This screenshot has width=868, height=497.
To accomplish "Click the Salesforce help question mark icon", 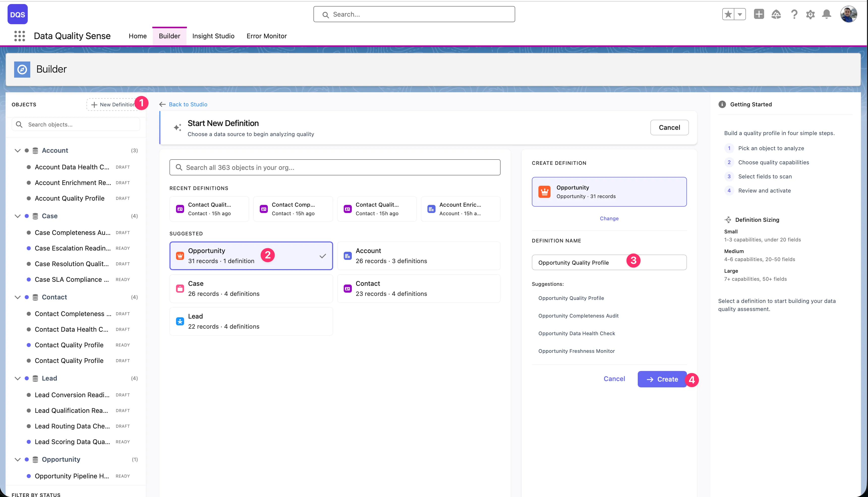I will (794, 14).
